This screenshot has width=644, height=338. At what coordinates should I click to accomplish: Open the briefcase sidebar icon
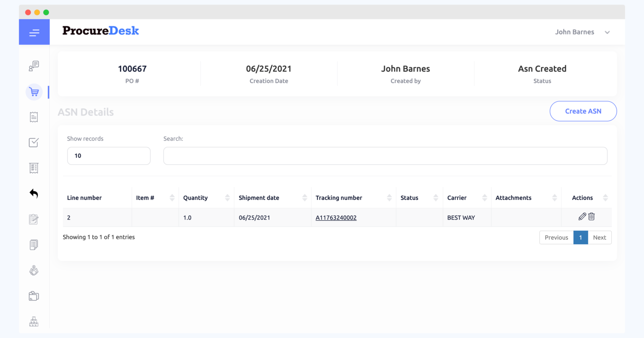coord(34,296)
